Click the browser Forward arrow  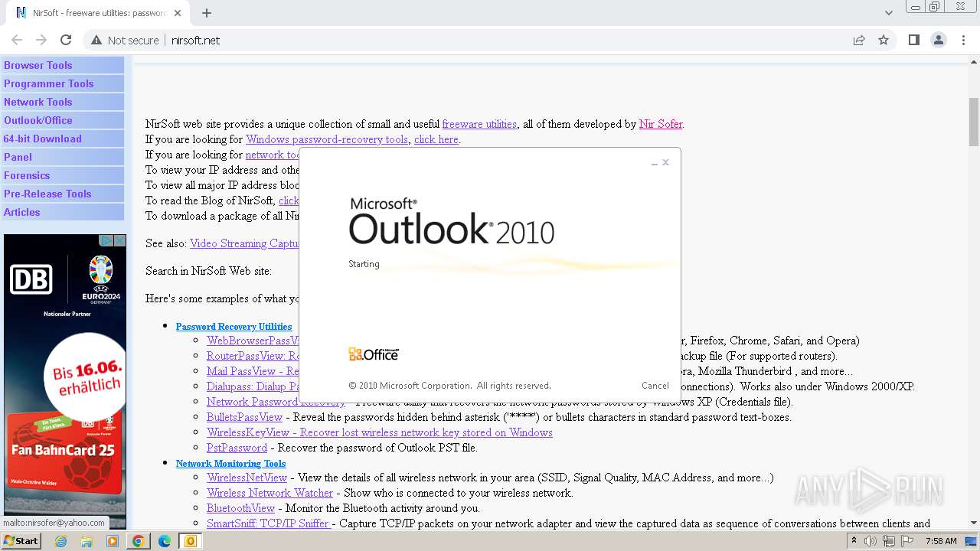point(41,40)
